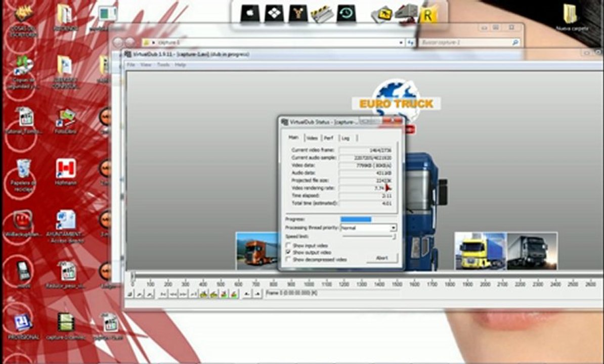
Task: Click the Explorer window Forward navigation button
Action: [130, 42]
